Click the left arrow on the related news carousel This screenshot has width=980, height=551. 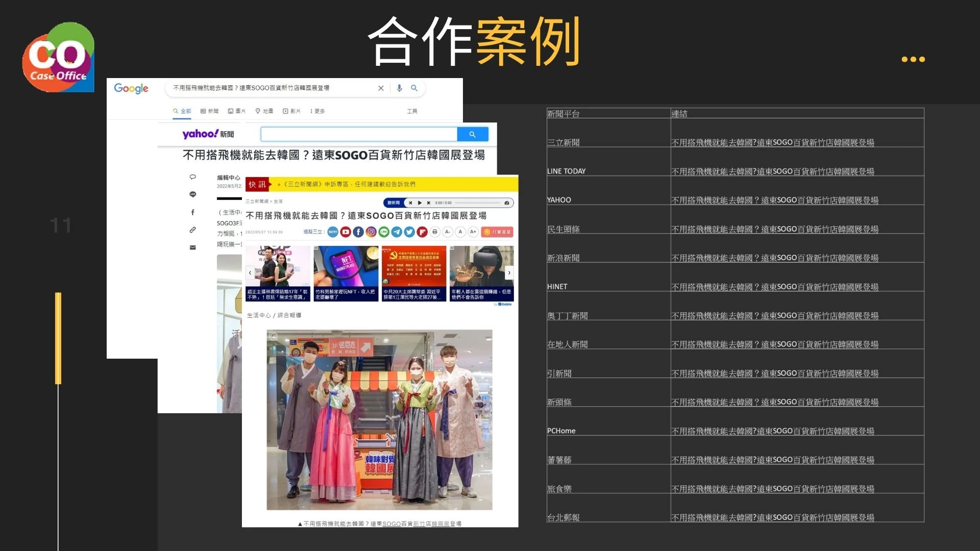tap(250, 273)
